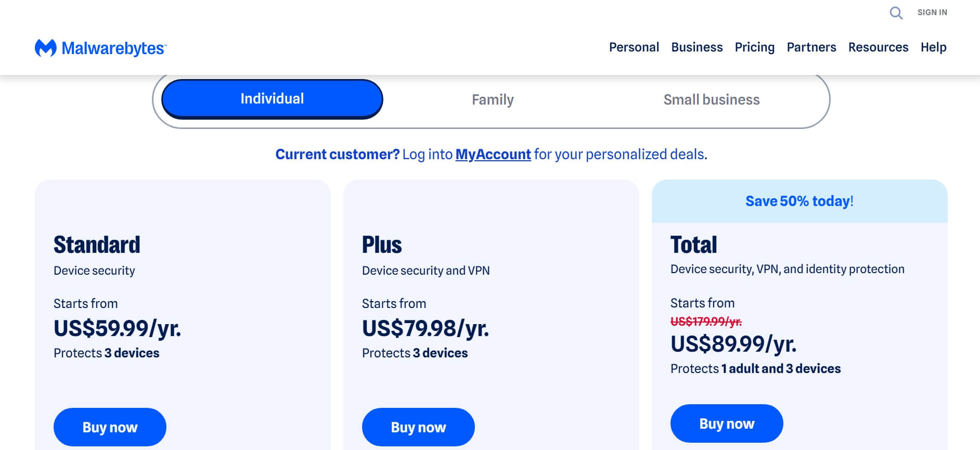This screenshot has height=450, width=980.
Task: Click the crossed-out US$179.99 price
Action: pos(705,322)
